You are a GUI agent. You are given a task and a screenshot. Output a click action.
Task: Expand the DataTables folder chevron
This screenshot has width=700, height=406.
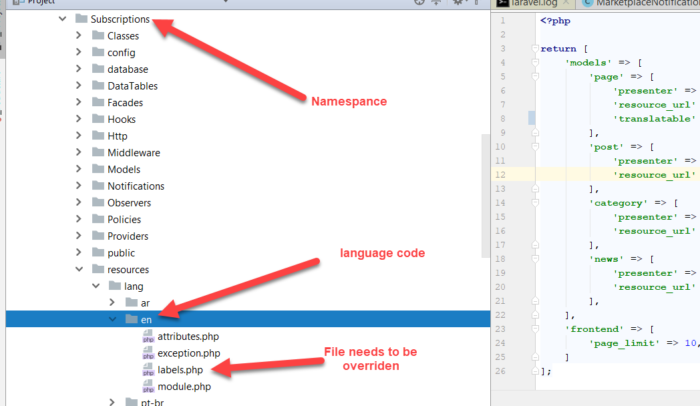(79, 85)
